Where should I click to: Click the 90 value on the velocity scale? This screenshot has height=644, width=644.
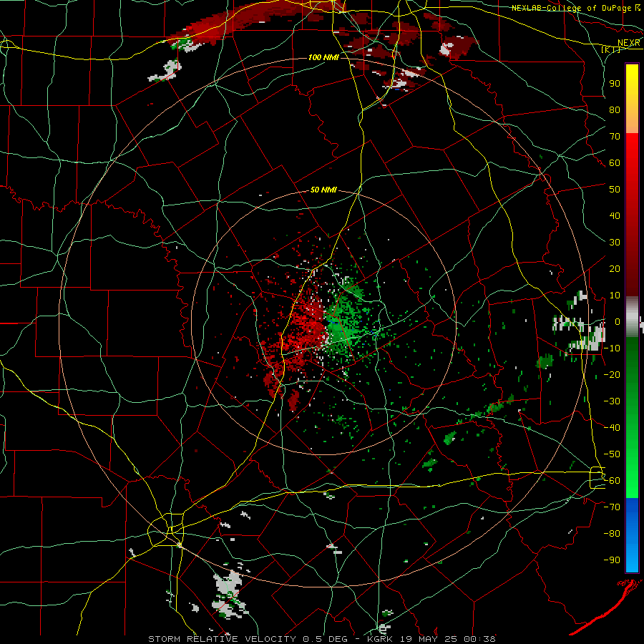pos(615,84)
